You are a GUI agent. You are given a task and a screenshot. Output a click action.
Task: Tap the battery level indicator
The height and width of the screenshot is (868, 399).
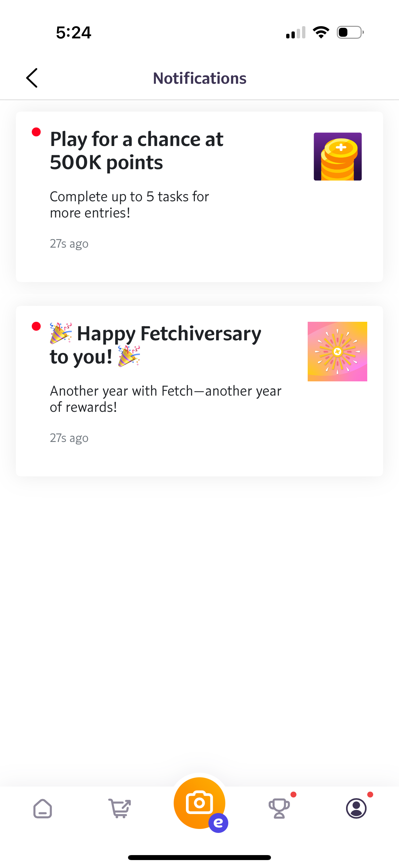click(348, 32)
